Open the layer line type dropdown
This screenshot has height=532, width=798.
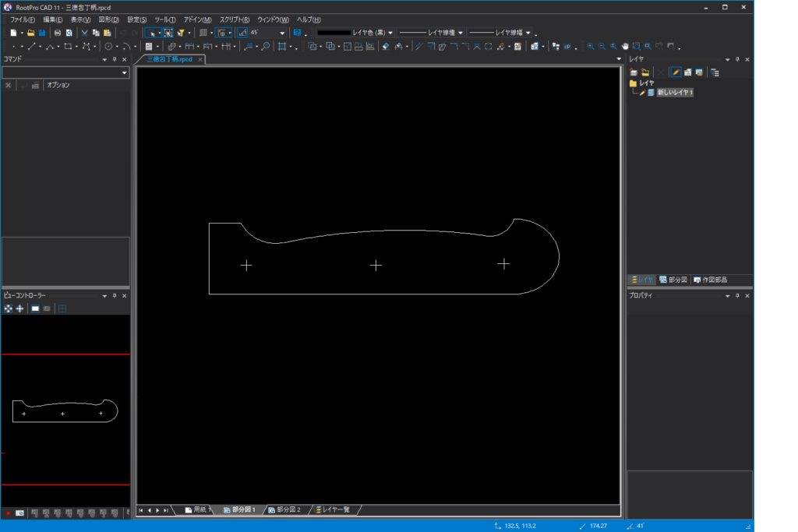pos(461,33)
